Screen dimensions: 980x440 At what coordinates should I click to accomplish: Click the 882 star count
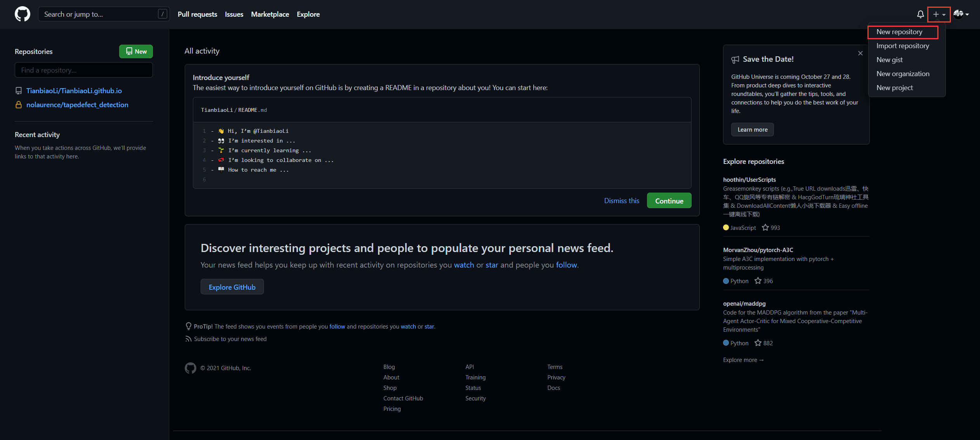point(768,343)
